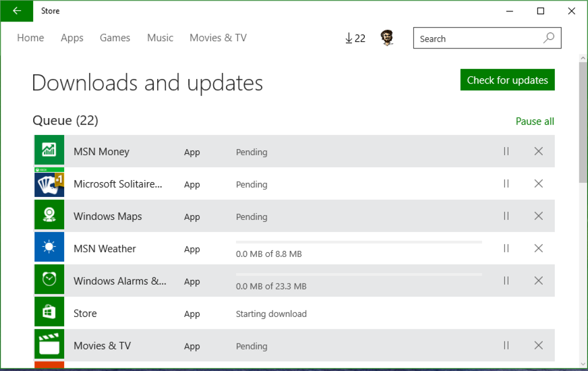Pause the Windows Maps download
588x371 pixels.
click(506, 216)
